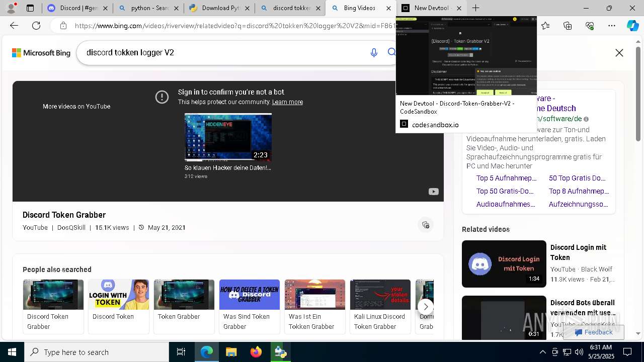644x362 pixels.
Task: Open the Login With Token suggestion card
Action: [119, 306]
